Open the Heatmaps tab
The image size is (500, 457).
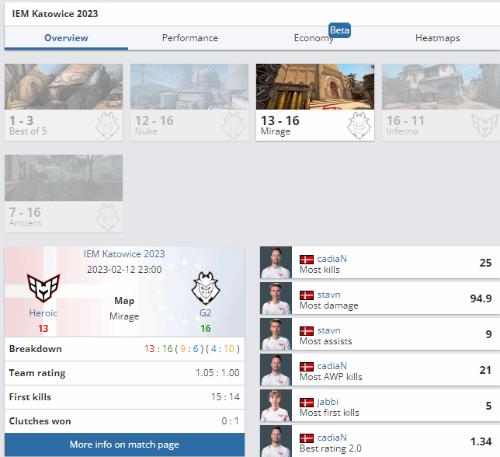pyautogui.click(x=437, y=38)
